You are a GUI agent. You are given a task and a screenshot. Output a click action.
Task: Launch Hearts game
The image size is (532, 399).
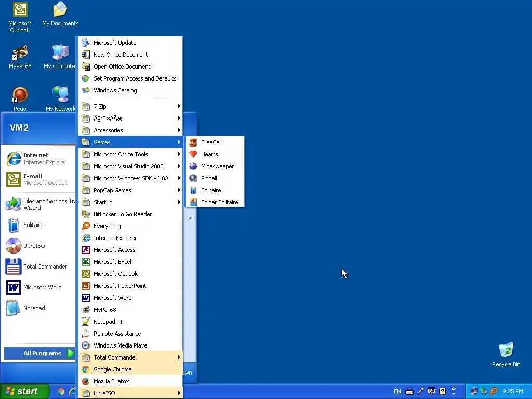pos(215,154)
